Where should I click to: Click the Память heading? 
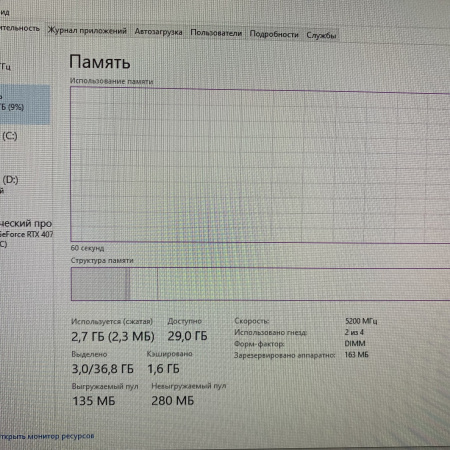[100, 62]
